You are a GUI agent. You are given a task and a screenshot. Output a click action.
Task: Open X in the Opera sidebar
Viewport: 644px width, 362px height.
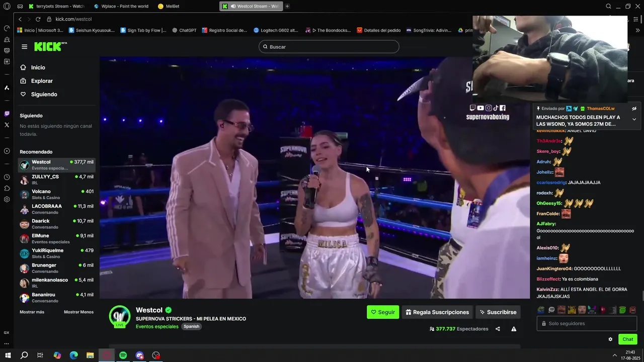pyautogui.click(x=7, y=125)
